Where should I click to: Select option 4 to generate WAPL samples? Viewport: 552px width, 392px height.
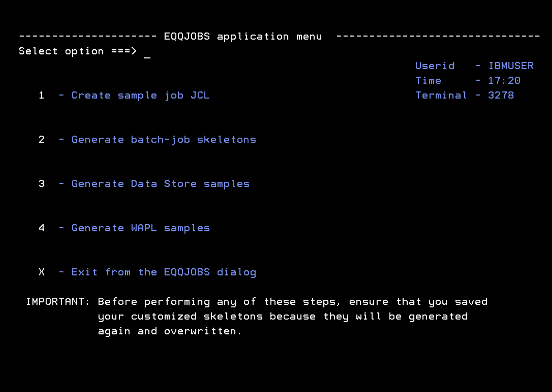[41, 228]
